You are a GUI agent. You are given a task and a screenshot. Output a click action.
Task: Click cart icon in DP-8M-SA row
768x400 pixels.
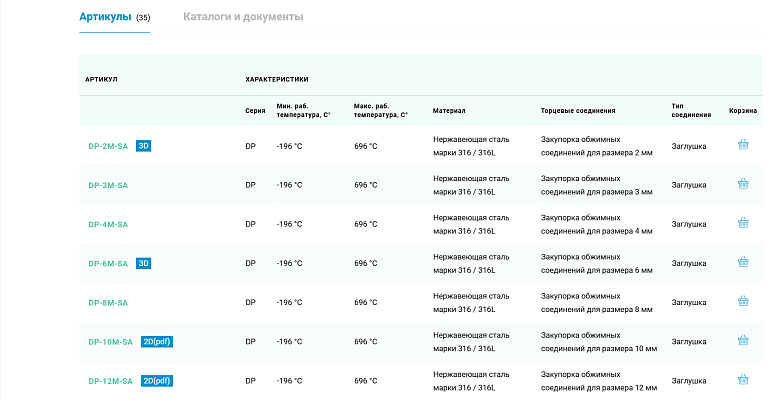[743, 302]
